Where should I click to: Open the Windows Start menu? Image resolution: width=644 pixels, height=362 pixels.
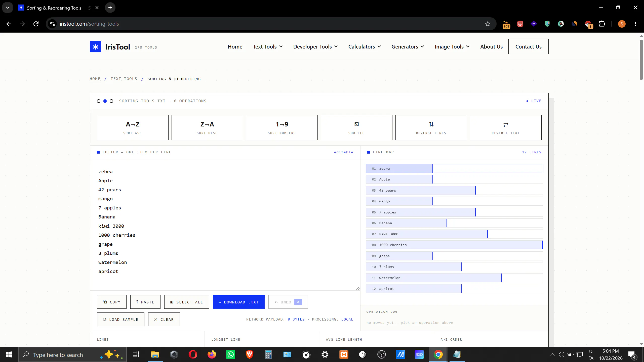tap(9, 355)
